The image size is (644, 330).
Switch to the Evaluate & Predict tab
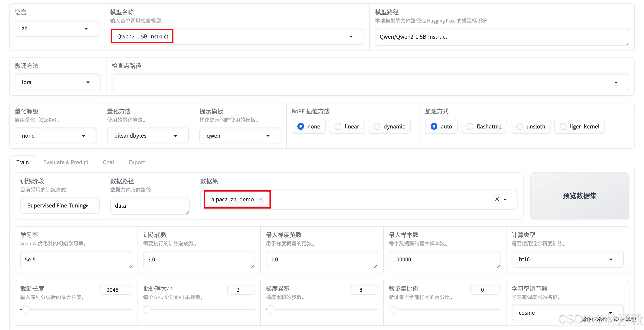click(66, 162)
